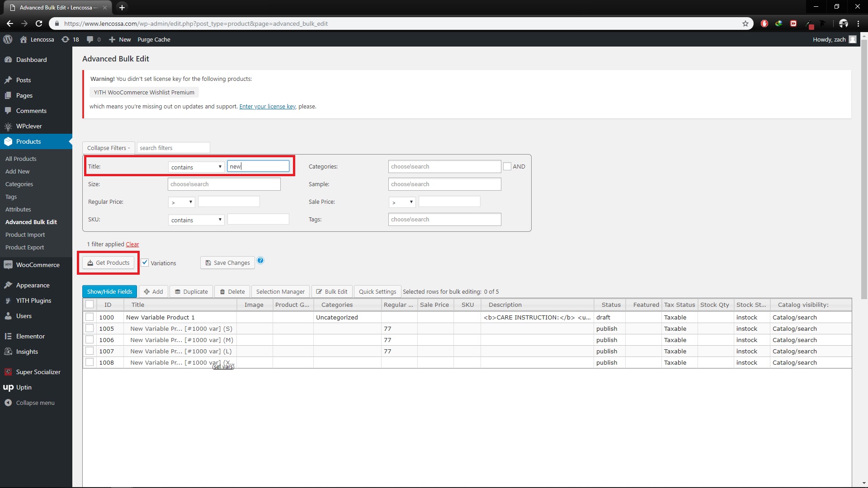868x488 pixels.
Task: Click the Title filter text field
Action: (x=258, y=166)
